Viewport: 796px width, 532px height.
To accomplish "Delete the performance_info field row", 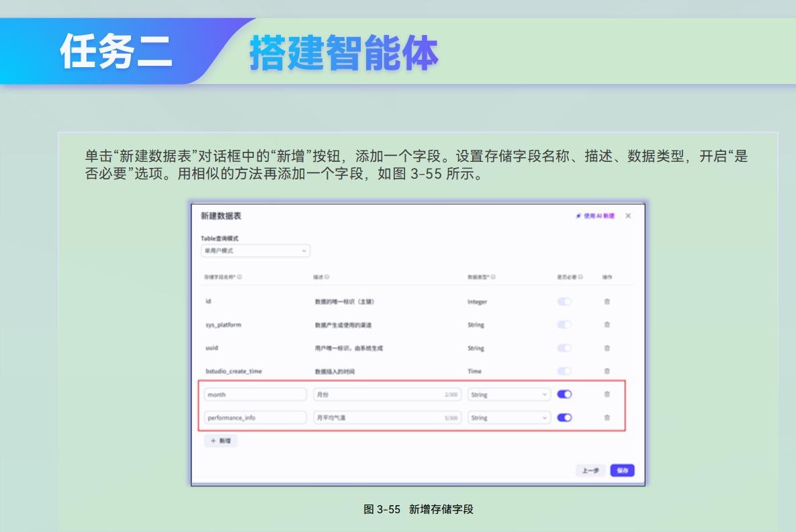I will click(607, 418).
